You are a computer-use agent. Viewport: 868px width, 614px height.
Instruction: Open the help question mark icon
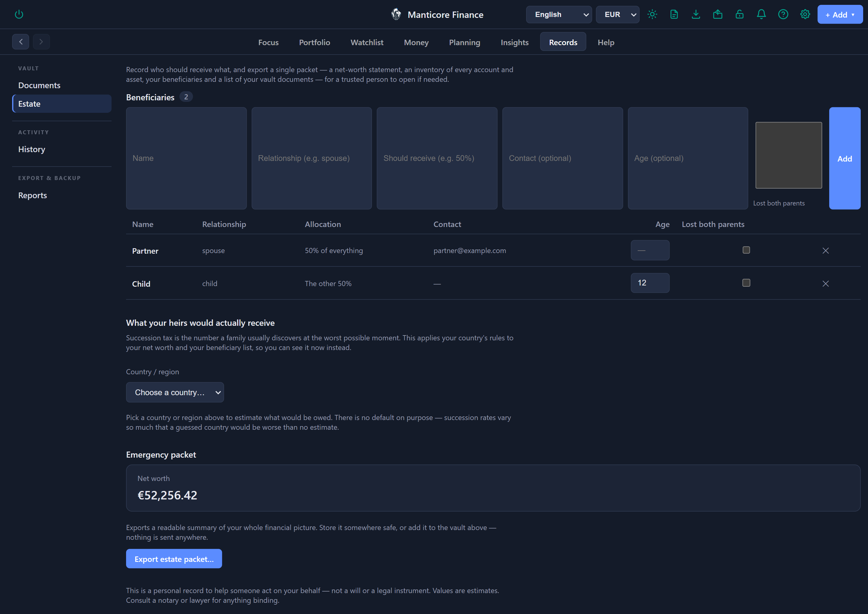pyautogui.click(x=783, y=14)
